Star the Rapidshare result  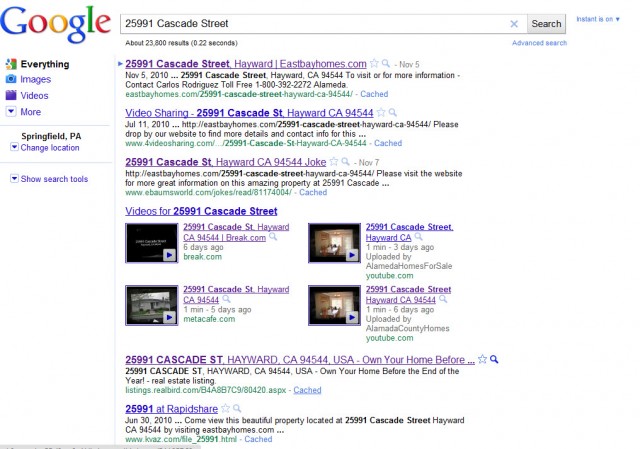click(x=225, y=409)
